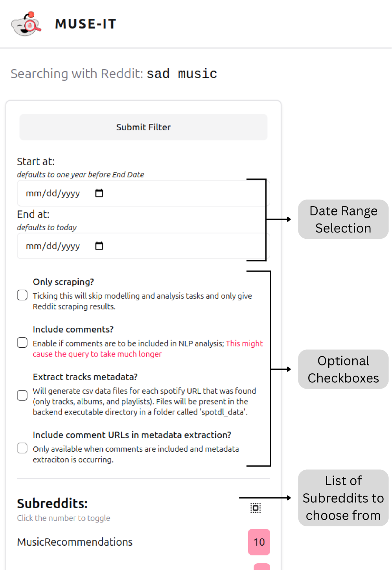The height and width of the screenshot is (570, 392).
Task: Click the Optional Checkboxes annotation box
Action: (343, 369)
